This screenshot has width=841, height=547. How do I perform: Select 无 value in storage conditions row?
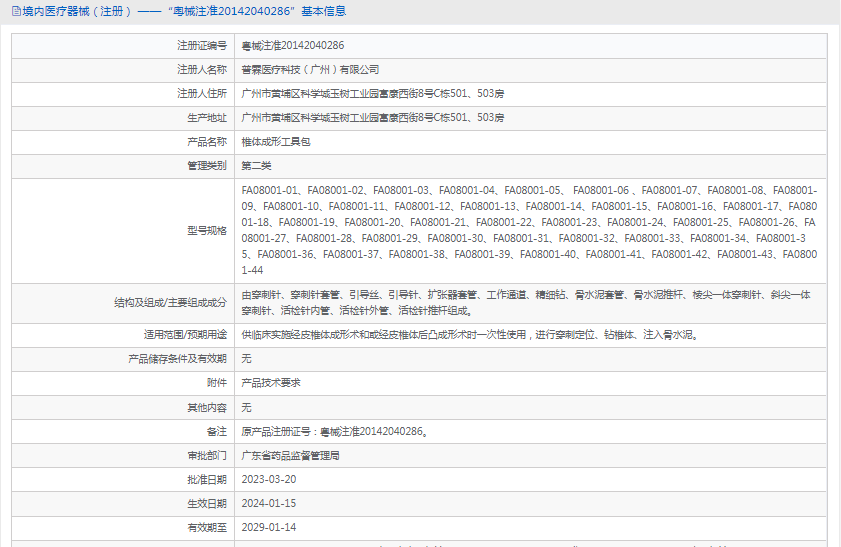[246, 359]
